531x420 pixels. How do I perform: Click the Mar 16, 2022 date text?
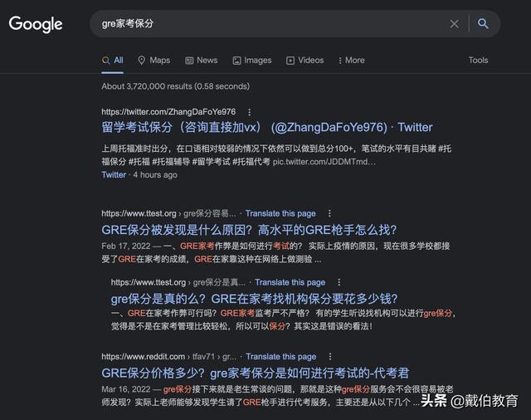(126, 389)
